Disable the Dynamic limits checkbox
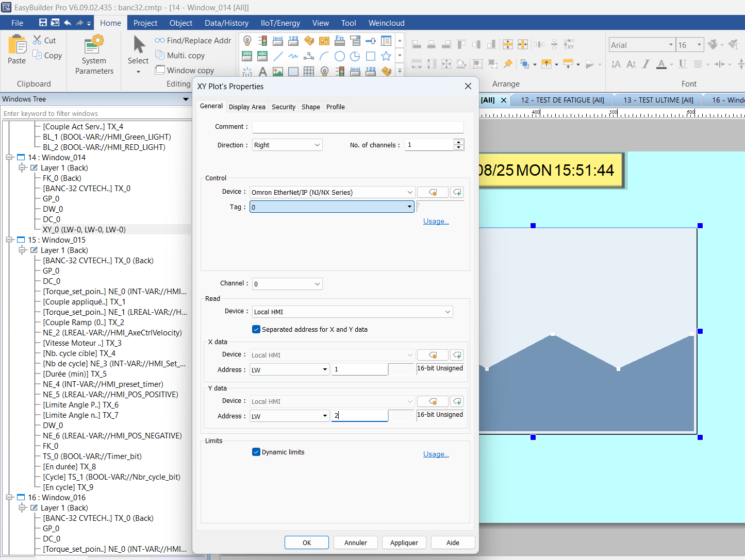745x560 pixels. (x=256, y=452)
